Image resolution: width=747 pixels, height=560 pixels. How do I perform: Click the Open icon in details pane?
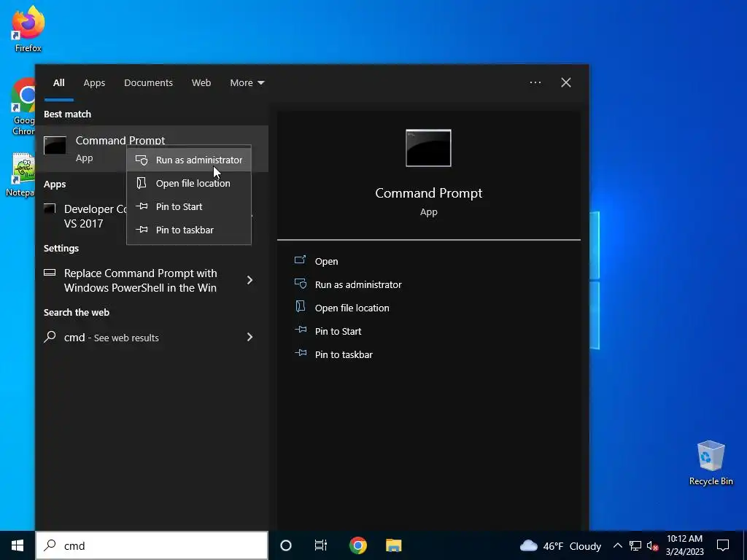[x=300, y=260]
